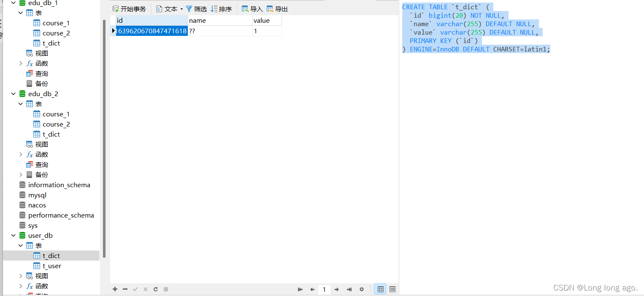Image resolution: width=644 pixels, height=296 pixels.
Task: Open the 文本 dropdown arrow
Action: pos(181,8)
